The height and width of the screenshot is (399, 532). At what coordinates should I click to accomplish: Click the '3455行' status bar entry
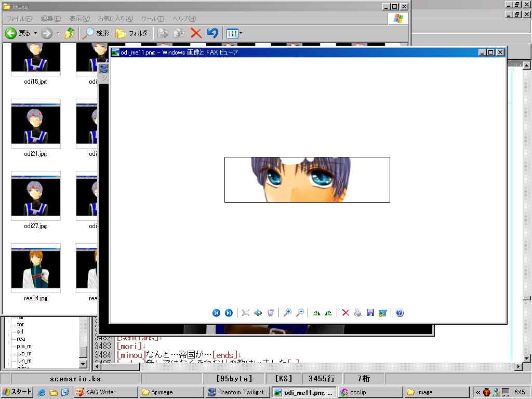pyautogui.click(x=322, y=379)
